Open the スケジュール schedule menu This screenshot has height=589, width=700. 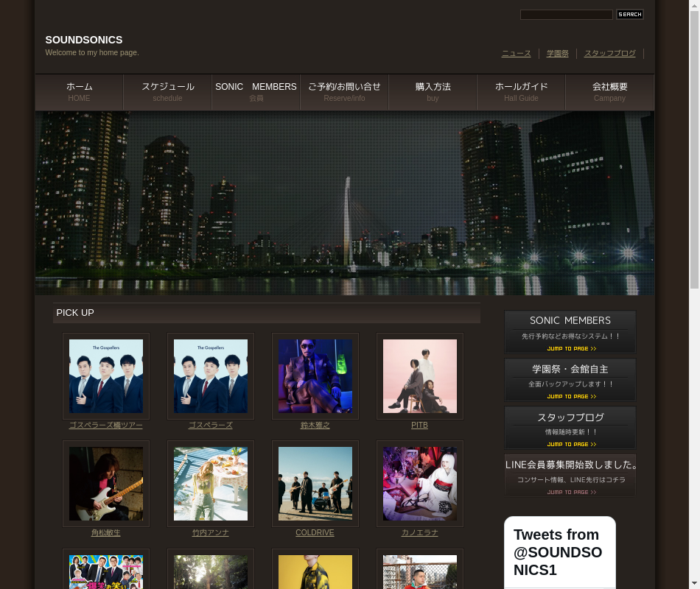[x=167, y=92]
